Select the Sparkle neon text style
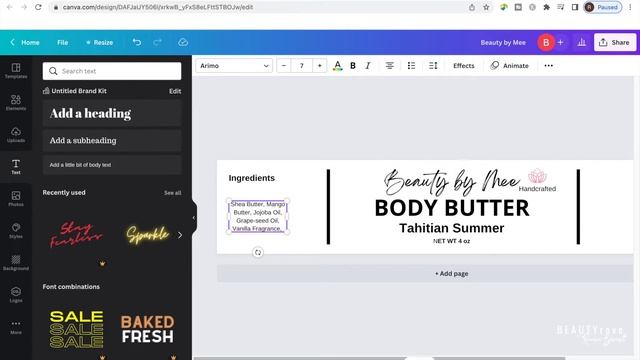Image resolution: width=640 pixels, height=360 pixels. pos(148,235)
